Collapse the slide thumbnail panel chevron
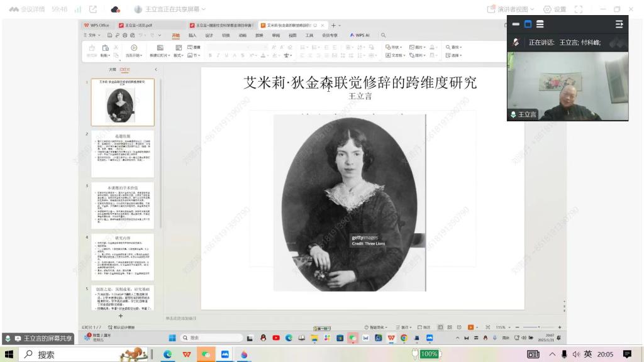The width and height of the screenshot is (644, 362). pos(156,69)
